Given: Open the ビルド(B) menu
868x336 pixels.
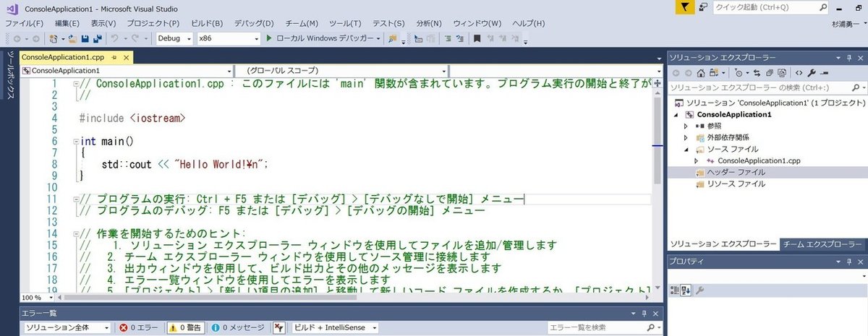Looking at the screenshot, I should (206, 23).
